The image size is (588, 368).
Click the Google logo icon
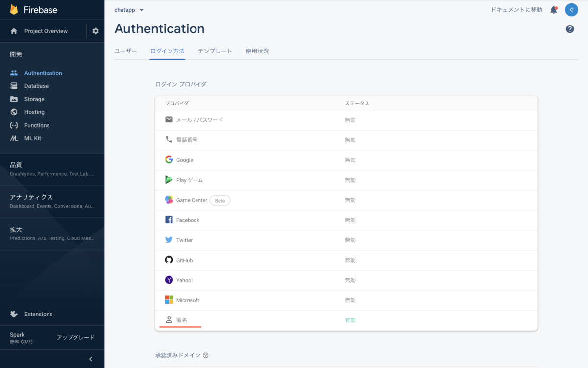coord(169,159)
